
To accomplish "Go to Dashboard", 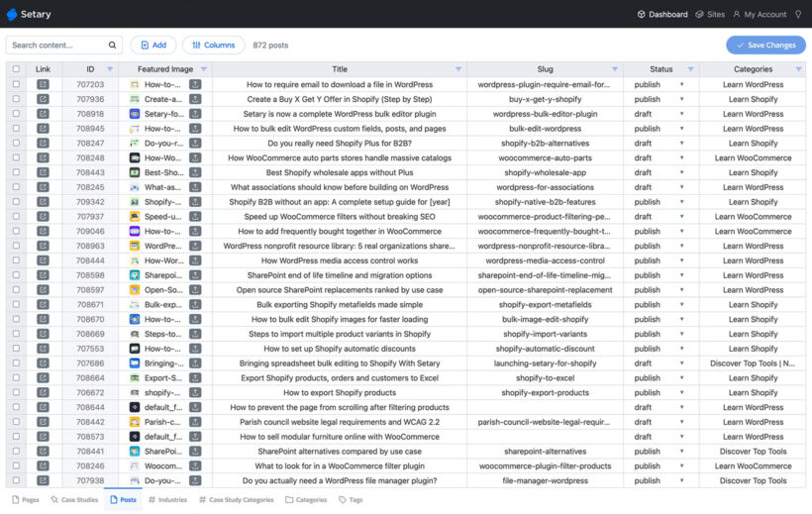I will tap(662, 15).
